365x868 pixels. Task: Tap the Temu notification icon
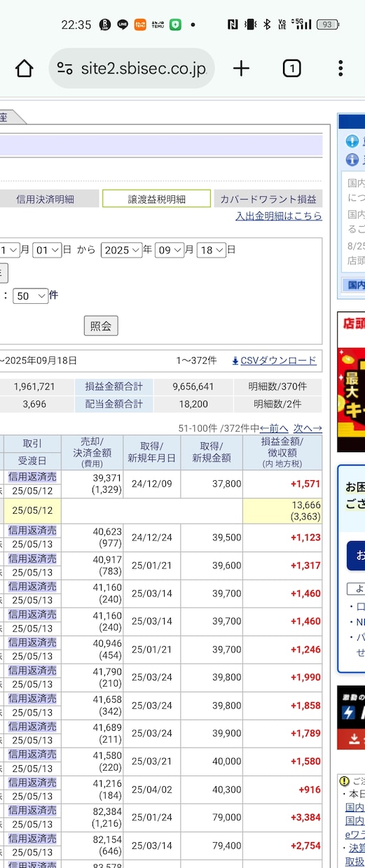click(x=140, y=24)
